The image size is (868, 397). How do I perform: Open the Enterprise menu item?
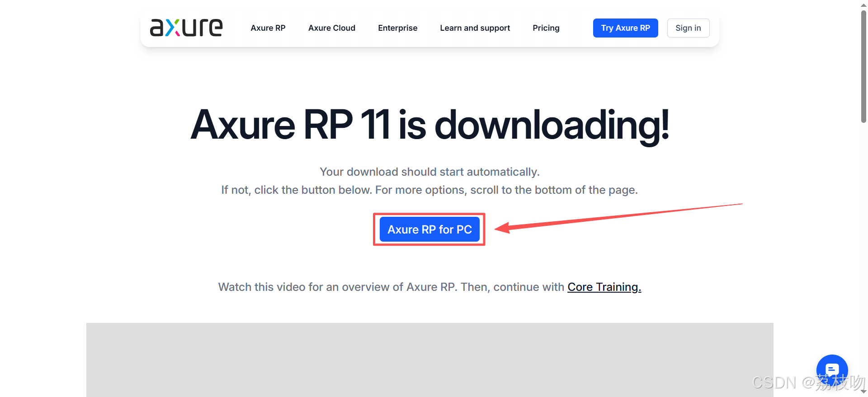(398, 28)
